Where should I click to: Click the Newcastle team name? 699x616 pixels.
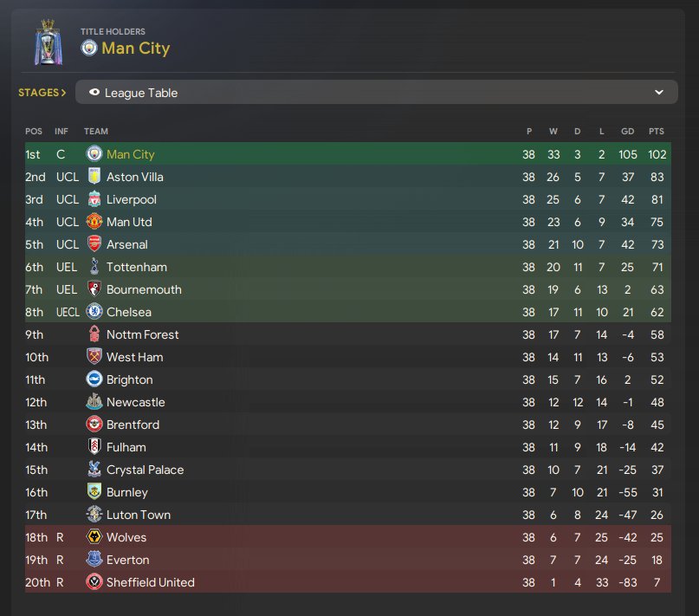[x=135, y=402]
